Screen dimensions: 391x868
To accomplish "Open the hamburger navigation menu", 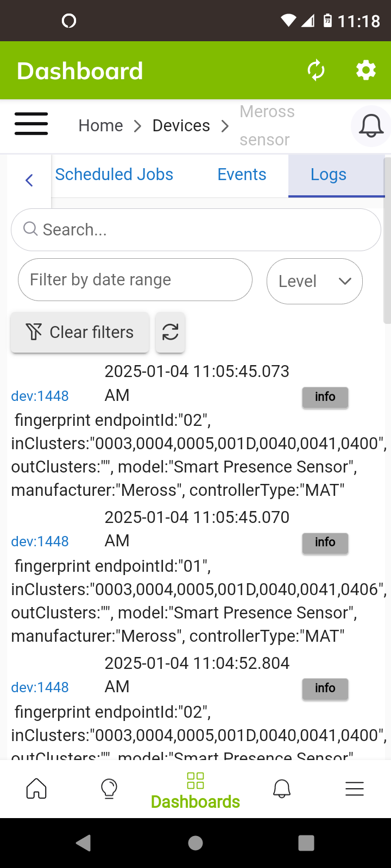I will pyautogui.click(x=31, y=124).
